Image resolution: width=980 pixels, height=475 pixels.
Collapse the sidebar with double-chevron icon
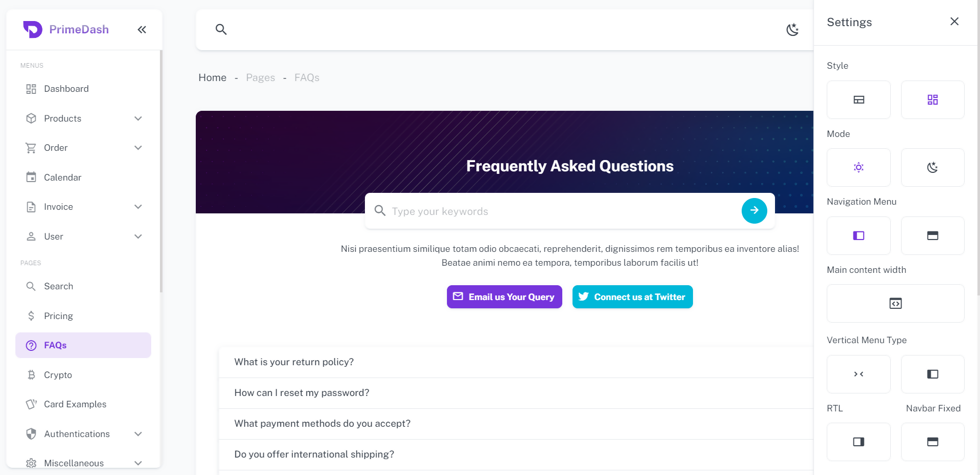[x=142, y=30]
